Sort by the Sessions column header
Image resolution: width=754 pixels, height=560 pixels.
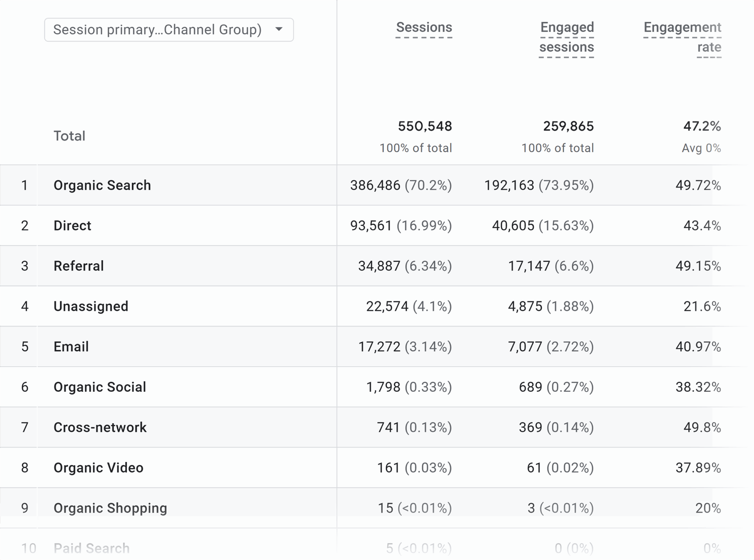(424, 28)
